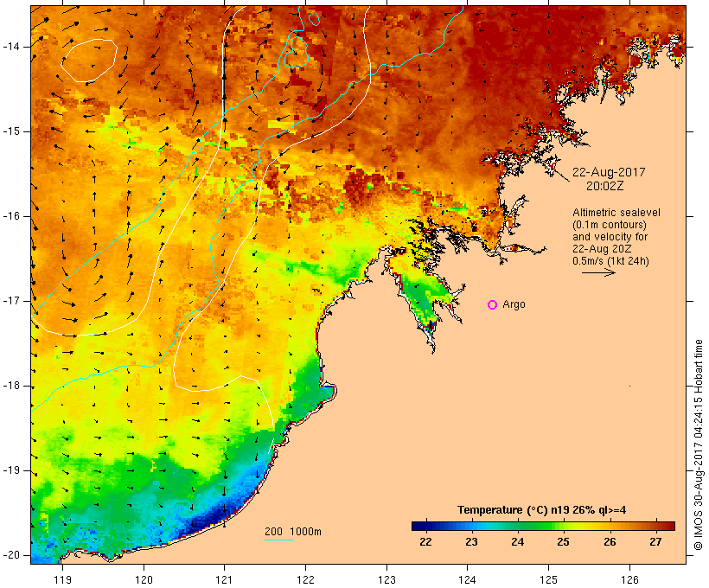
Task: Click the 'and velocity for' caption line
Action: (x=610, y=237)
